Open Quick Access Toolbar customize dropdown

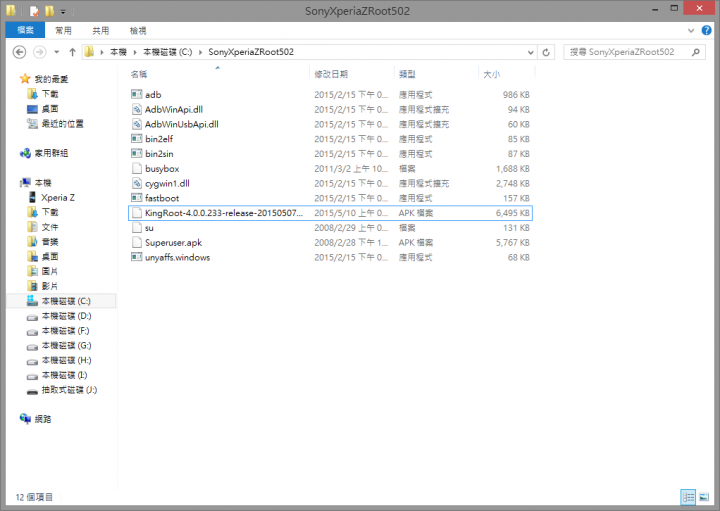(x=63, y=11)
